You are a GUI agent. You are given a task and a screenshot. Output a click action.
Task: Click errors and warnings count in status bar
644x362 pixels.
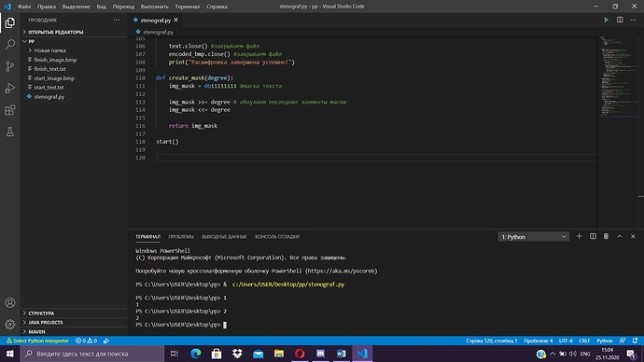click(x=86, y=341)
